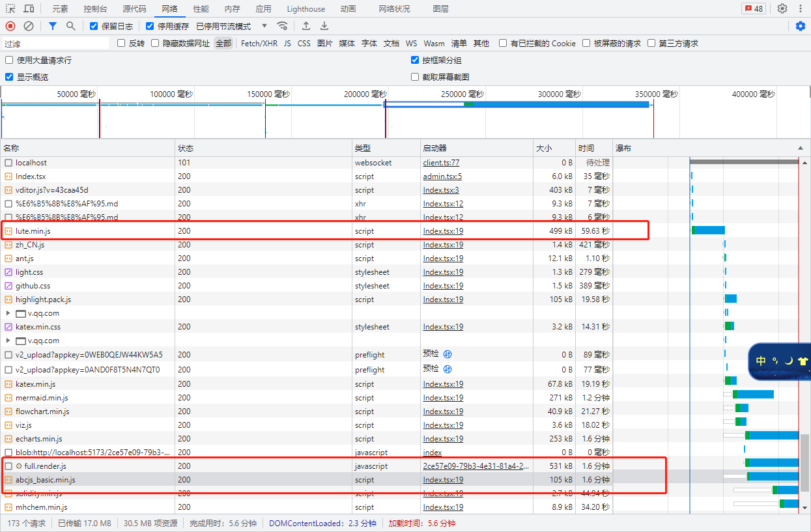The image size is (811, 532).
Task: Open blue network settings gear
Action: 801,26
